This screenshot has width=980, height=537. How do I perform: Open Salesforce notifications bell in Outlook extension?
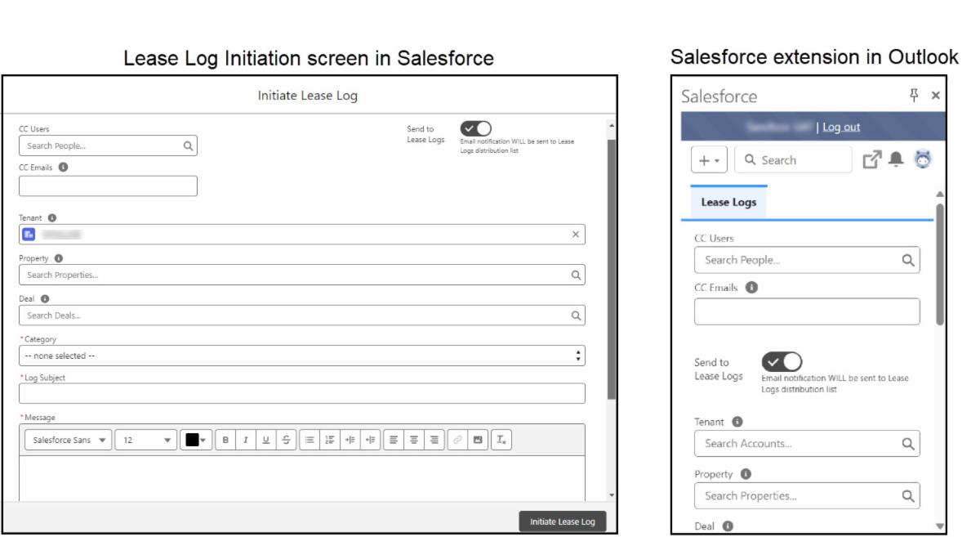click(896, 160)
